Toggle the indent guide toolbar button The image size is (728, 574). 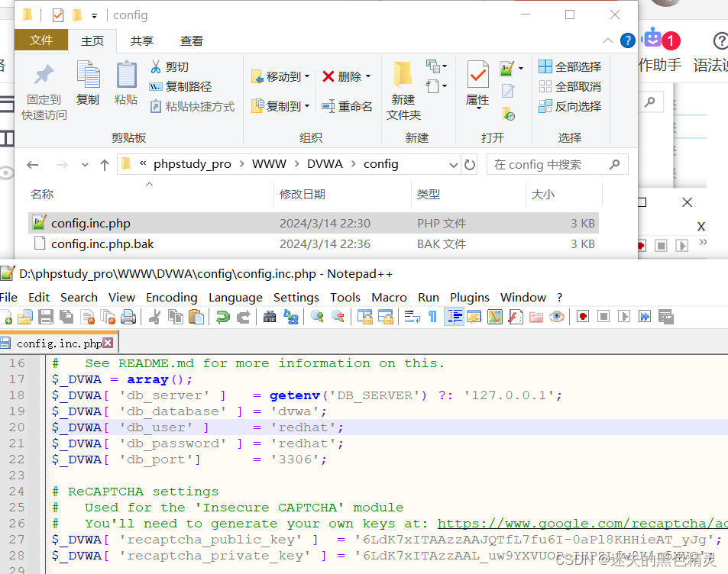click(455, 317)
